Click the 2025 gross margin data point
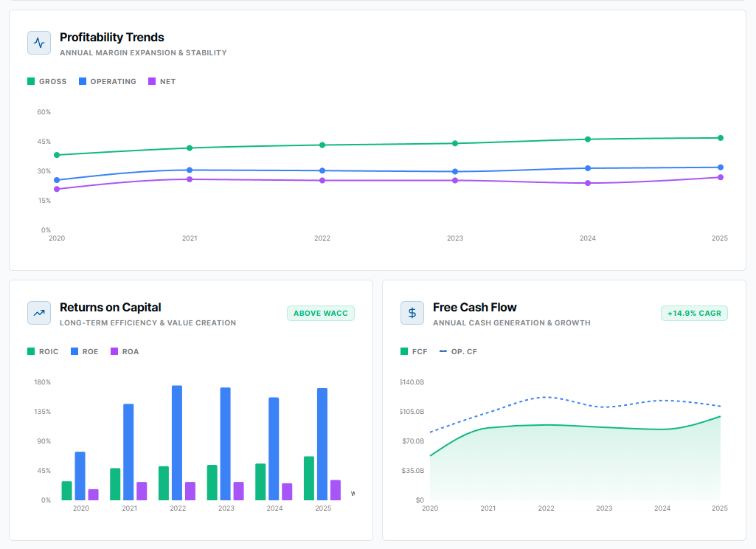The width and height of the screenshot is (756, 549). point(721,138)
